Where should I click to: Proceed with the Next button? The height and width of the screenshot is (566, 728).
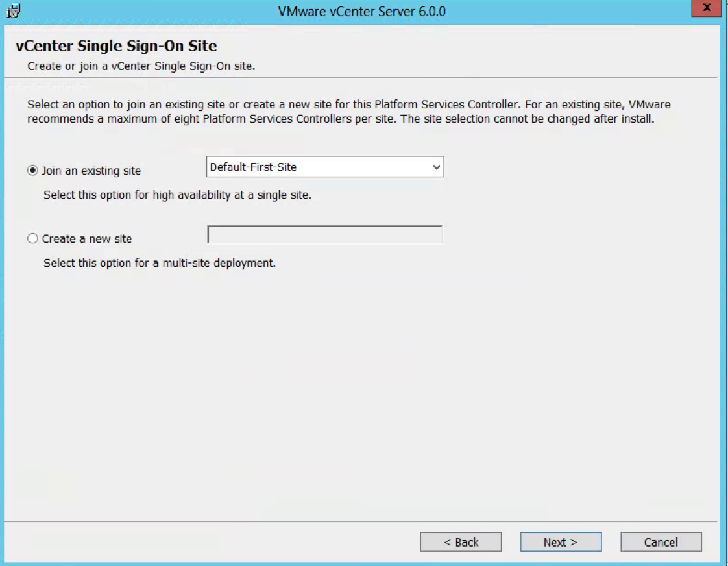coord(561,542)
